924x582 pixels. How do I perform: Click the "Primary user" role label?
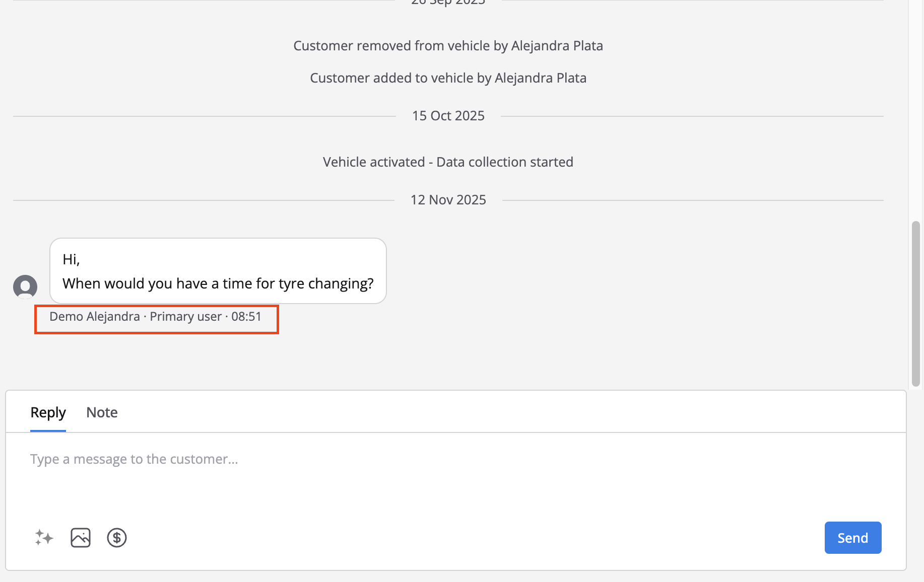coord(185,317)
